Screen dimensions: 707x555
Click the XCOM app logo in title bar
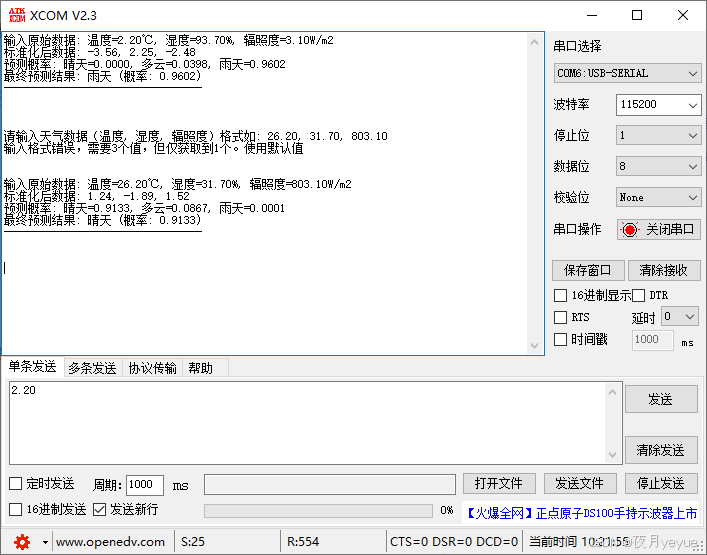point(17,15)
